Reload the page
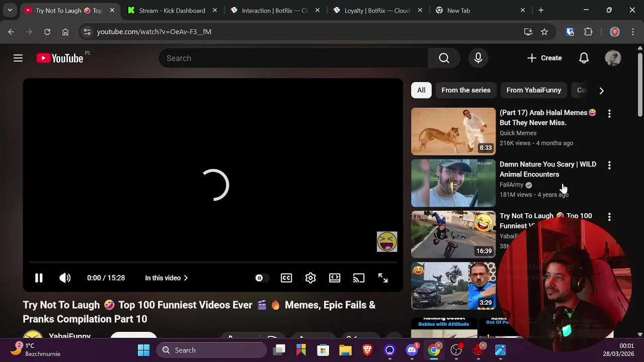 (x=47, y=32)
